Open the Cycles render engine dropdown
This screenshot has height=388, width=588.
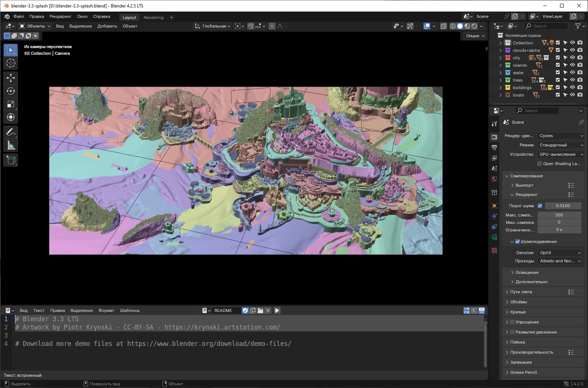click(x=560, y=136)
